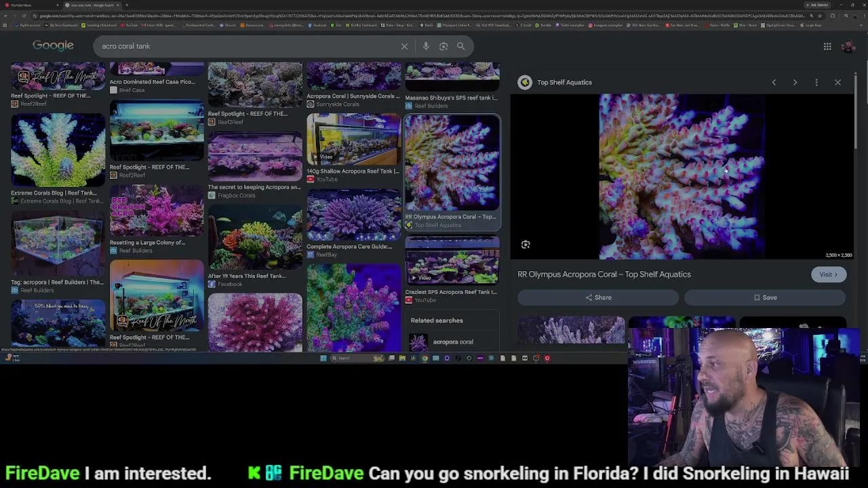Image resolution: width=868 pixels, height=488 pixels.
Task: Clear the search box with the X icon
Action: coord(404,46)
